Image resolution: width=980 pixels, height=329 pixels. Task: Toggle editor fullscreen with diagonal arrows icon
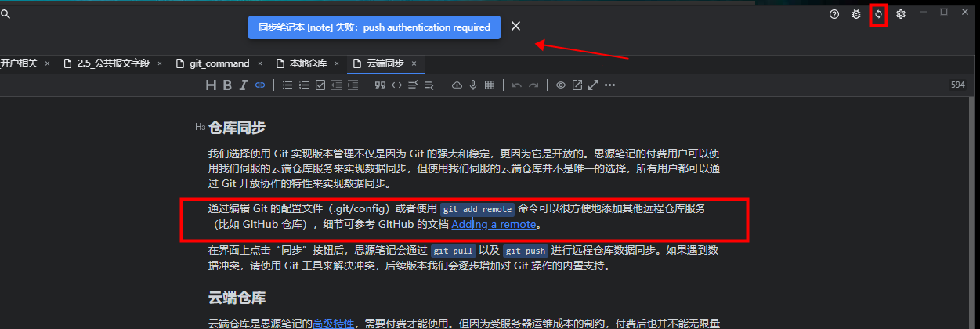tap(593, 85)
